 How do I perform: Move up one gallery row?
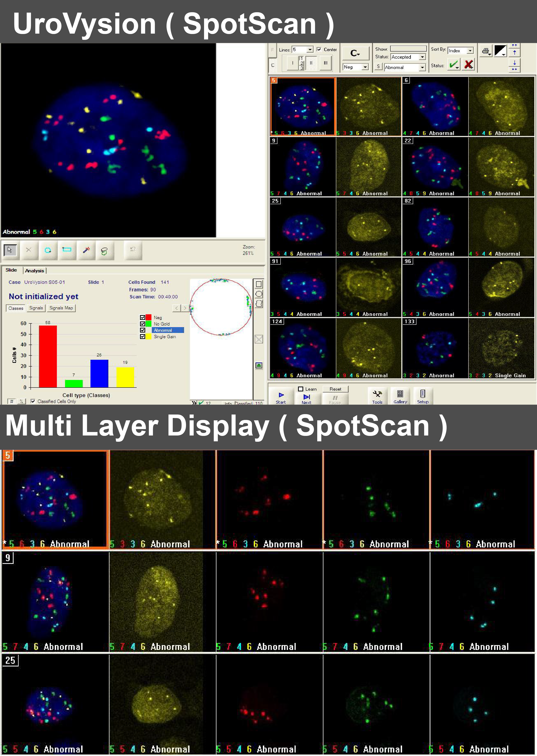[514, 53]
